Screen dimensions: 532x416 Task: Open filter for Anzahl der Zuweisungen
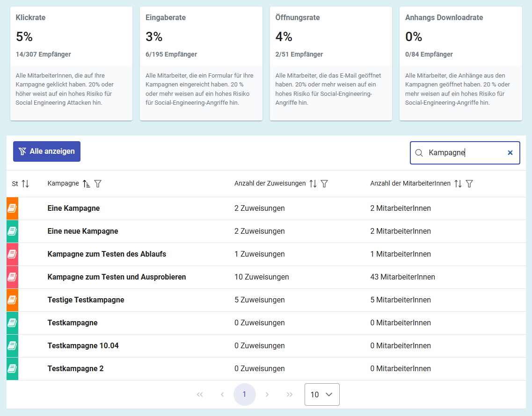point(324,184)
